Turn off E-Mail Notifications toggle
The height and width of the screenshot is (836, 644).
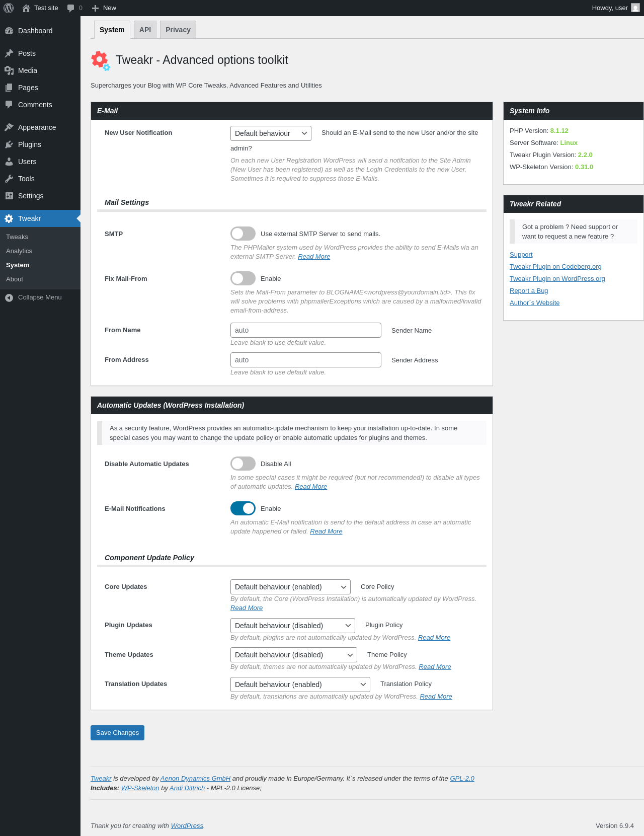click(x=243, y=508)
